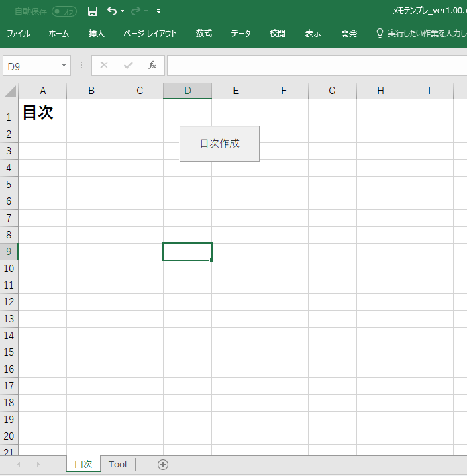Add a new sheet with plus icon

tap(162, 464)
